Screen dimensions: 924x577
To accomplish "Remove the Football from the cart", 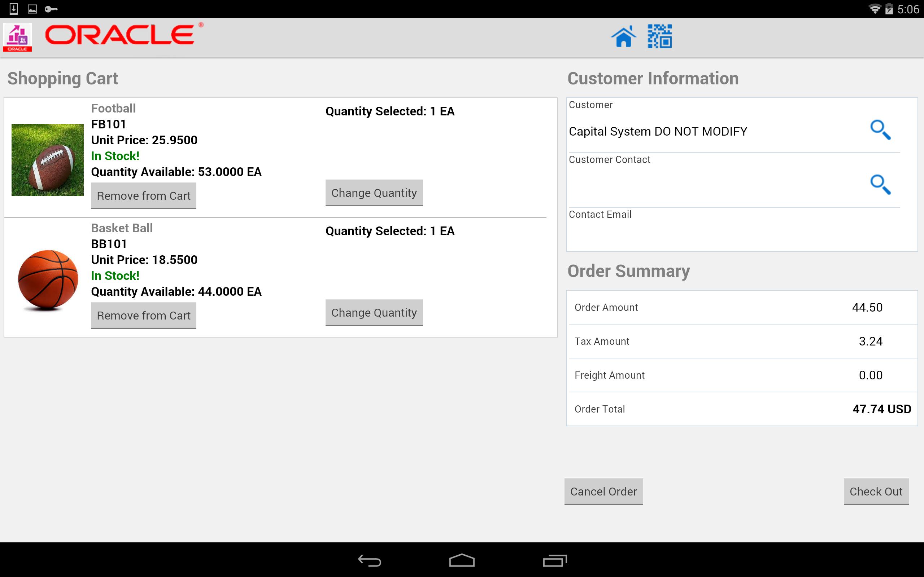I will (x=144, y=195).
